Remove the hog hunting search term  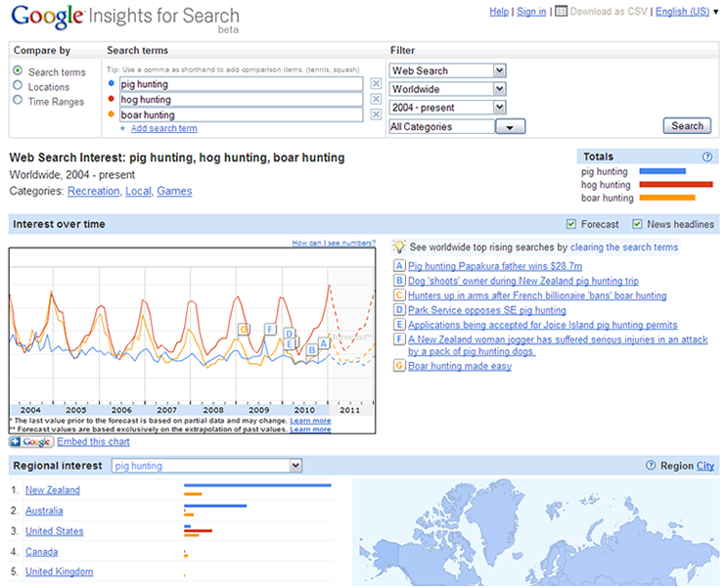(x=377, y=99)
